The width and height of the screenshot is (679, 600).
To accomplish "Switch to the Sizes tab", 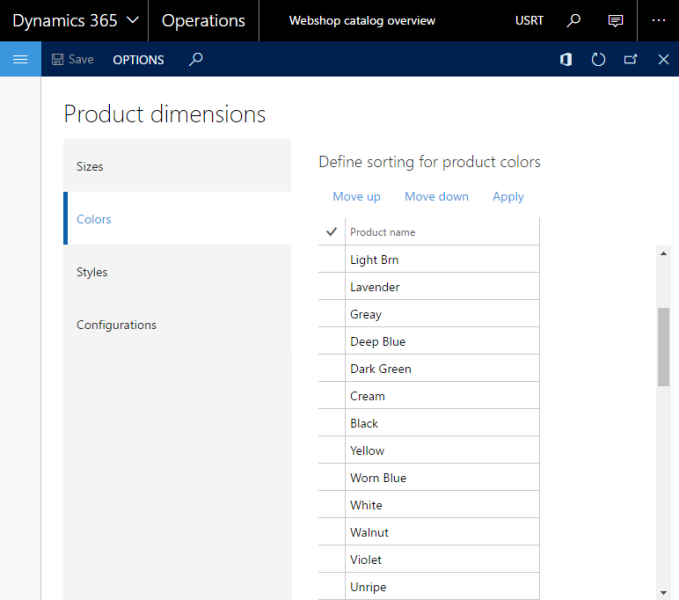I will (x=177, y=166).
